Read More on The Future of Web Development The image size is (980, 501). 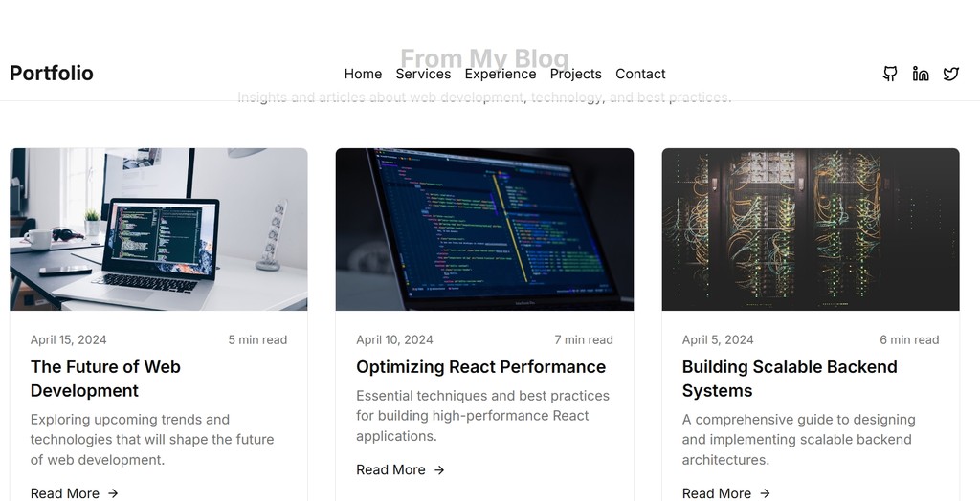coord(75,493)
